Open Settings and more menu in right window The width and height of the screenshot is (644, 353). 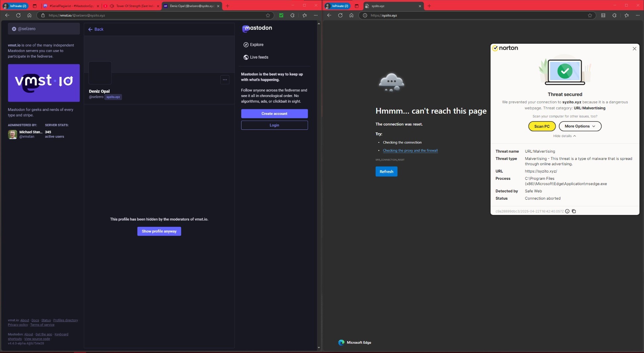coord(637,15)
